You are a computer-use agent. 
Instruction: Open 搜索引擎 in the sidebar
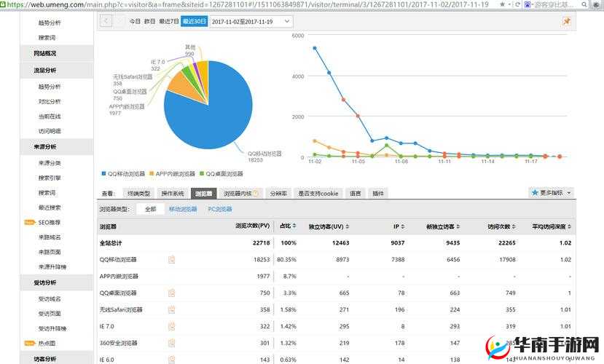[x=50, y=178]
